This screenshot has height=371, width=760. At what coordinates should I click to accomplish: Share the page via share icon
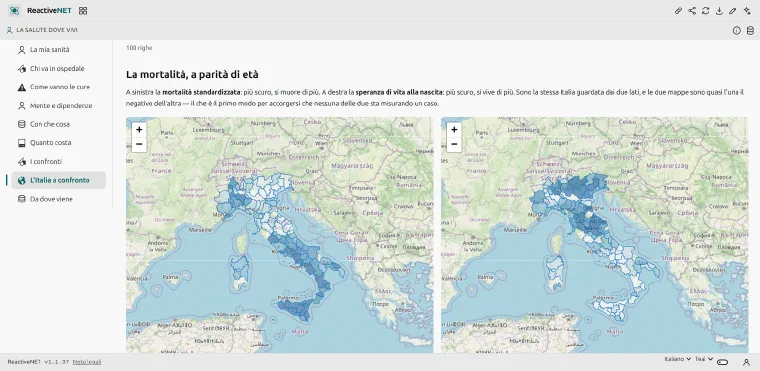point(692,11)
